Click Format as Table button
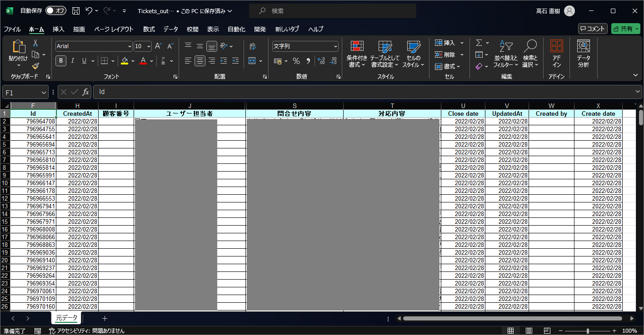Viewport: 644px width, 335px height. click(385, 54)
